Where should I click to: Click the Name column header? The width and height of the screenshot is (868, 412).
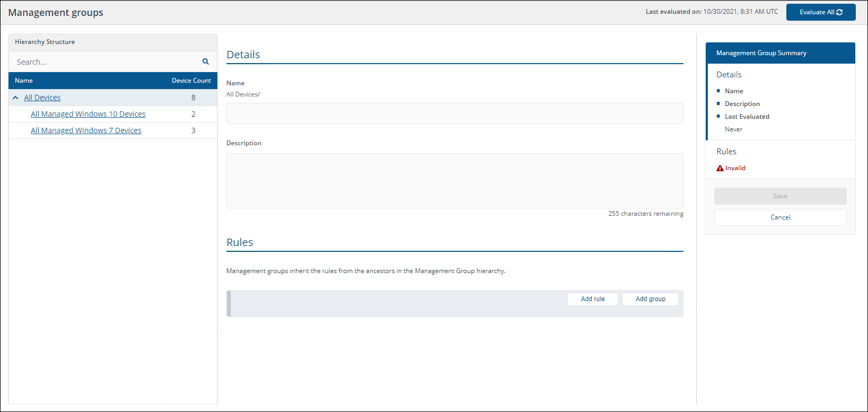click(24, 81)
